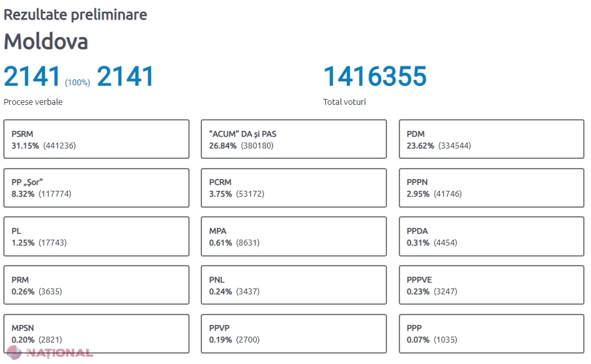Click the PSRM results card
The image size is (591, 364).
96,139
